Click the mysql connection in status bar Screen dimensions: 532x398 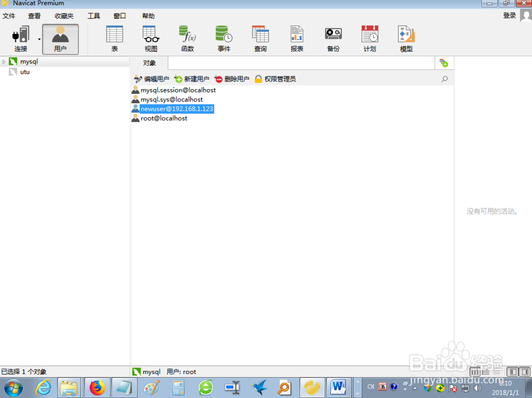(147, 372)
